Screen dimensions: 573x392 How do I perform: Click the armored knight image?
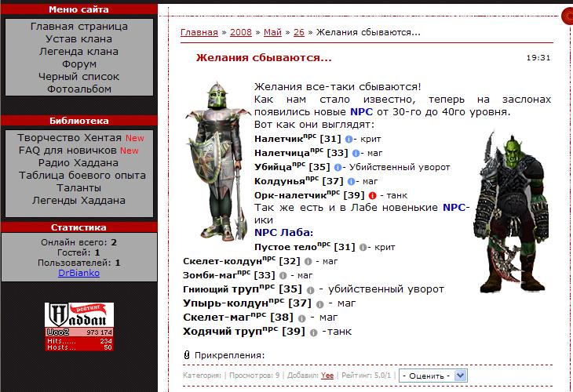(217, 162)
